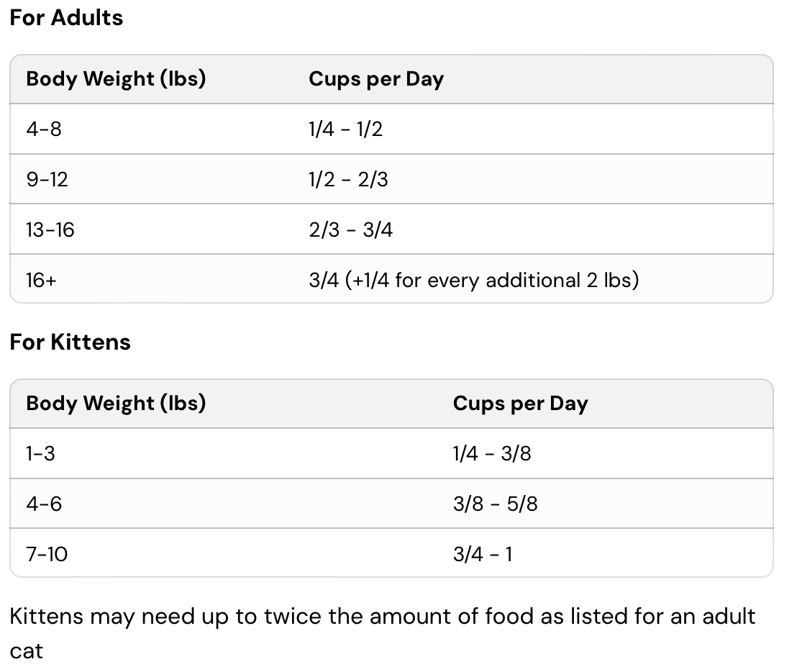
Task: Select the '1-3' kitten weight cell
Action: tap(40, 454)
